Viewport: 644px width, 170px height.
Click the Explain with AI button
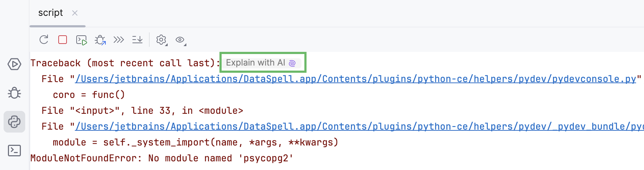coord(260,63)
